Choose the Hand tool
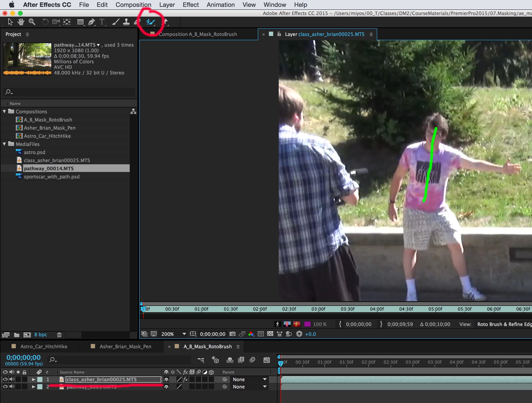This screenshot has height=403, width=532. click(x=21, y=22)
